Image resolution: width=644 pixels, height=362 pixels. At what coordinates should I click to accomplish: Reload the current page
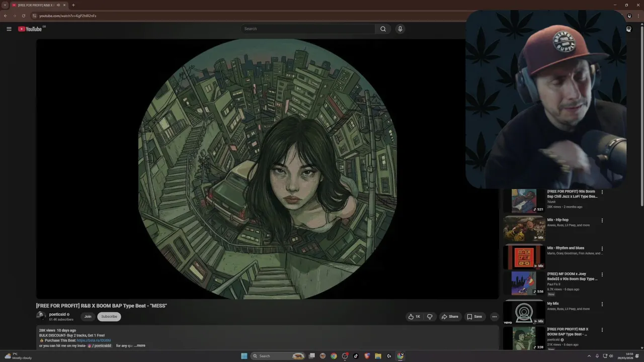pos(23,16)
